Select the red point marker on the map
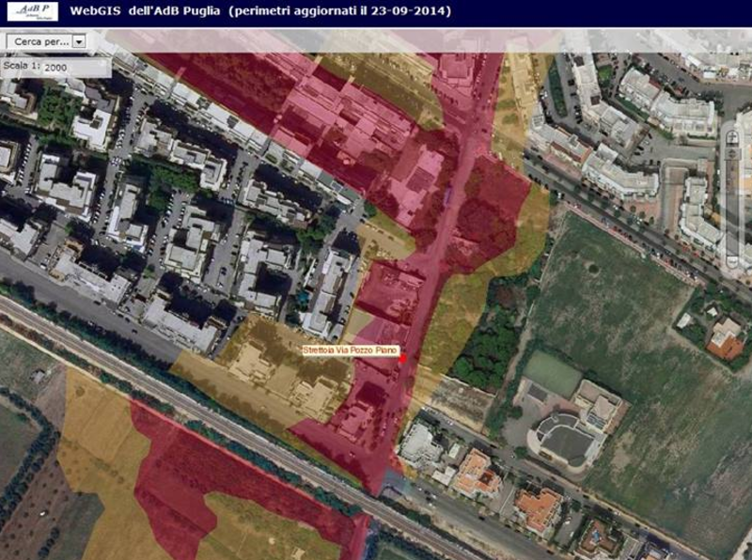The height and width of the screenshot is (560, 752). click(x=401, y=359)
